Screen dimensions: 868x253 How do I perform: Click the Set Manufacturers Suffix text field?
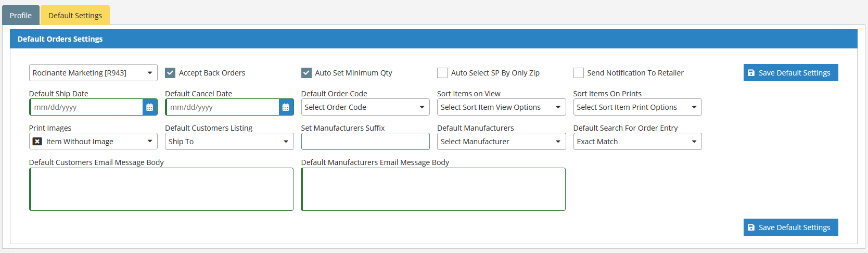coord(365,142)
